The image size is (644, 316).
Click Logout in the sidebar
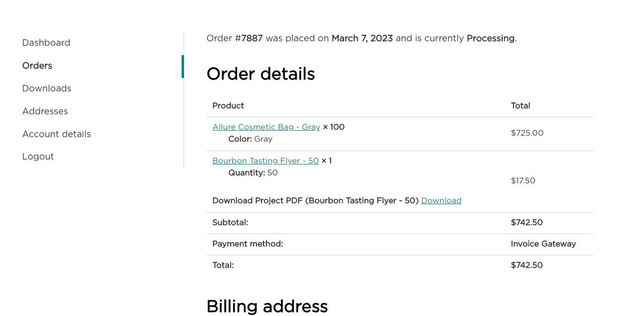tap(38, 157)
